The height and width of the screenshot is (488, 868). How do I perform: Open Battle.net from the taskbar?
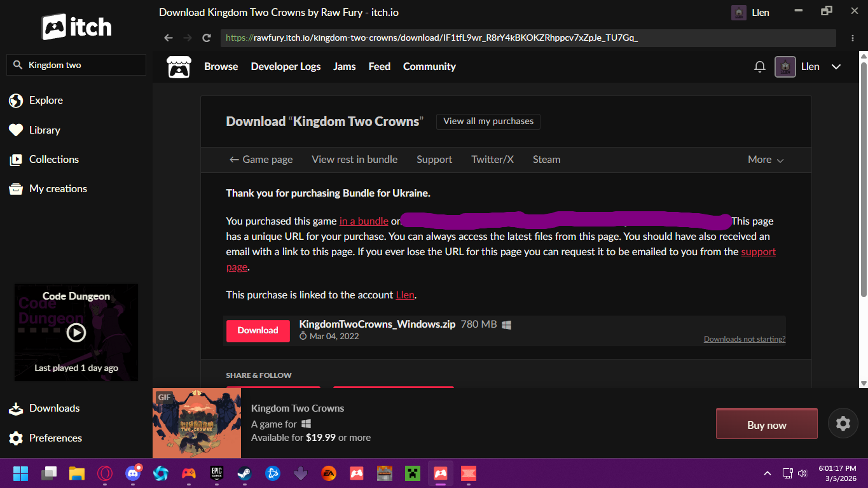tap(273, 473)
